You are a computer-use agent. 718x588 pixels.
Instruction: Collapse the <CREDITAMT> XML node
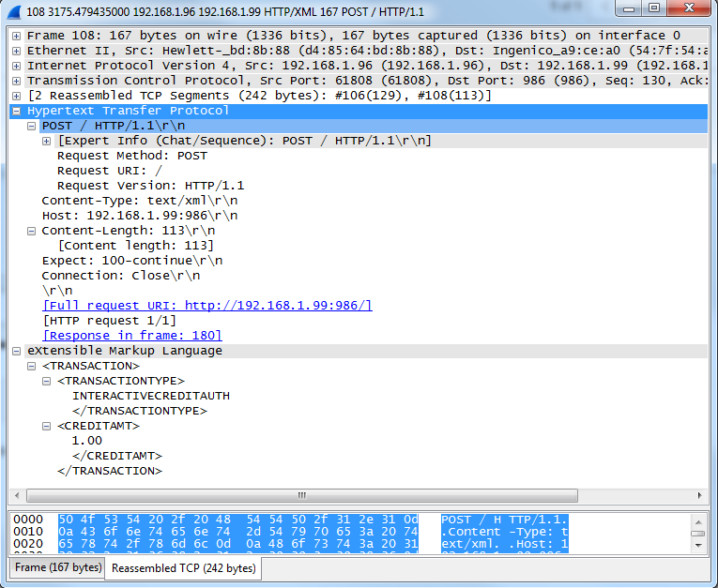(46, 426)
